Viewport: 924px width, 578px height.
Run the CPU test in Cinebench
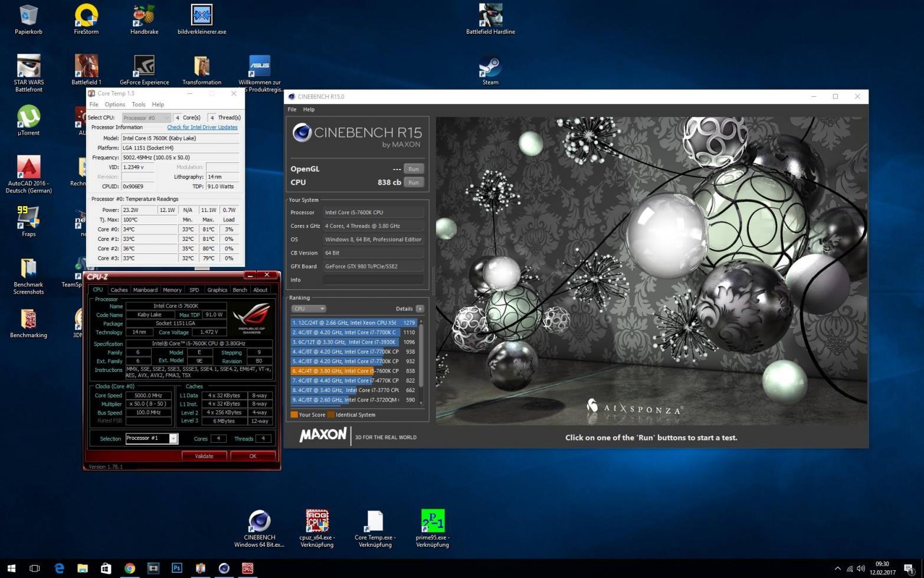pyautogui.click(x=414, y=182)
